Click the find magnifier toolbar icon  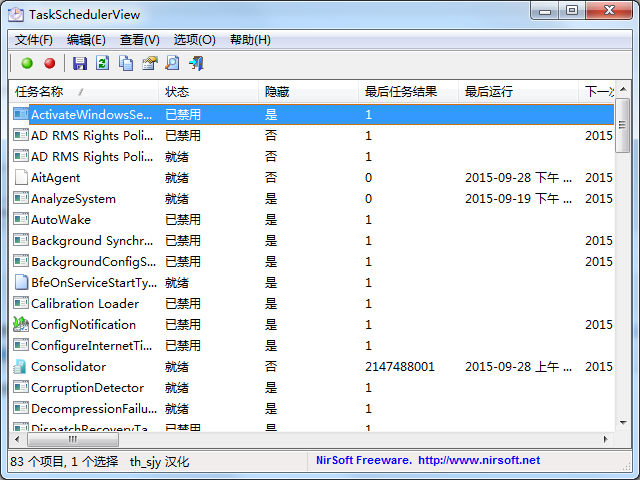(172, 63)
